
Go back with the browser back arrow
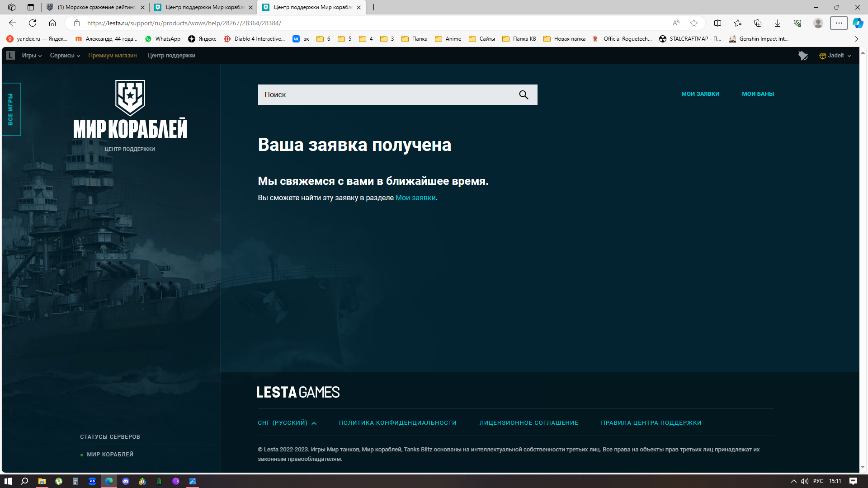(x=13, y=23)
